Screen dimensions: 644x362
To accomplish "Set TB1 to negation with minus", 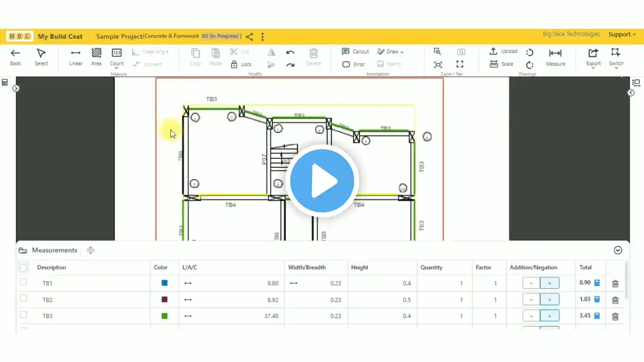I will (x=531, y=283).
